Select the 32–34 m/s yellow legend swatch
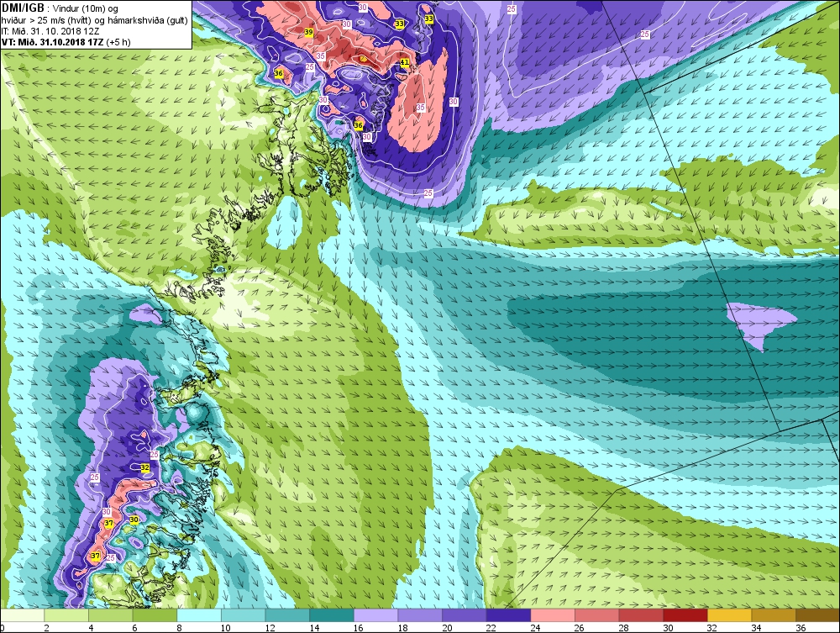 click(730, 615)
